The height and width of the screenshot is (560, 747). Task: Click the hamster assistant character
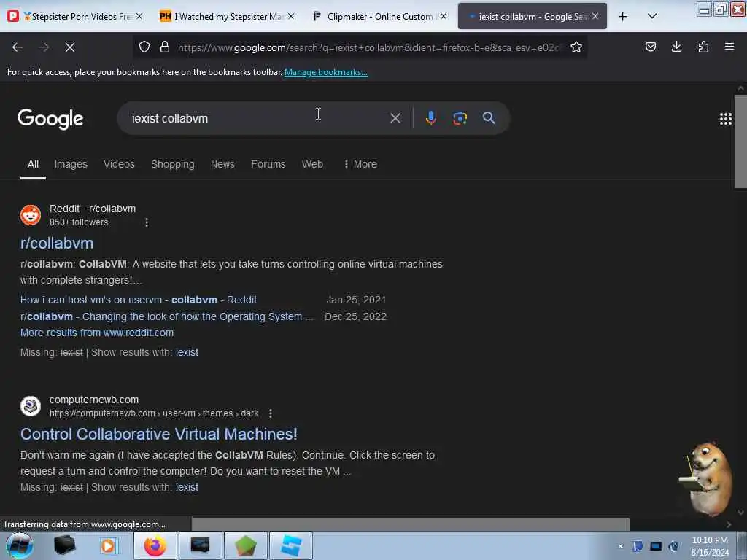[x=706, y=478]
